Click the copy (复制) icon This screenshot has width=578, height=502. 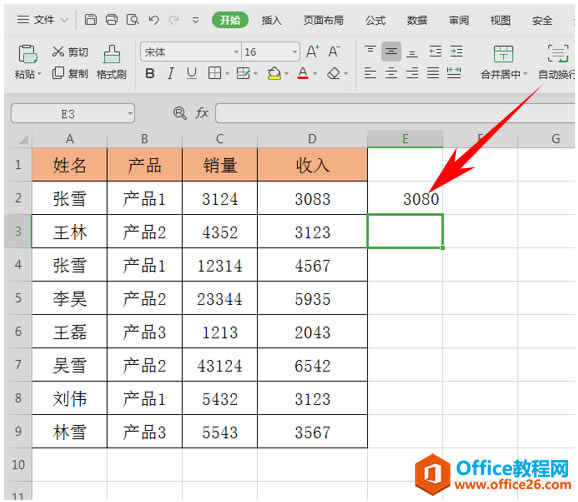point(58,73)
